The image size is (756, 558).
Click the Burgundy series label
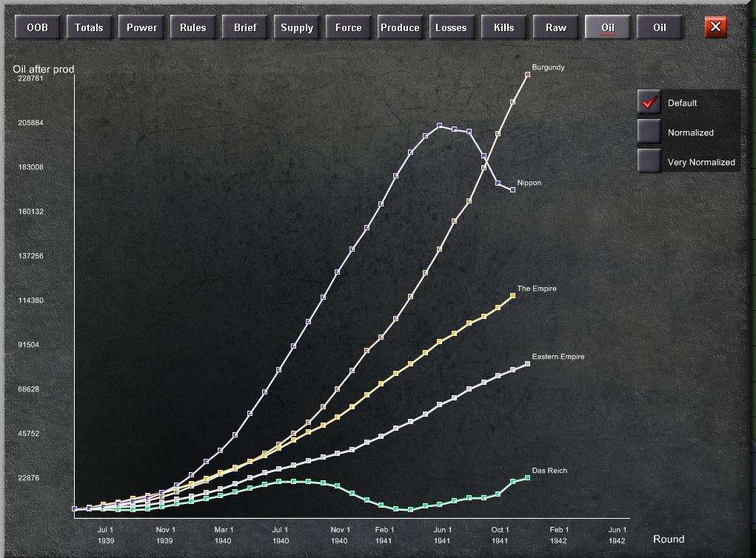[548, 67]
